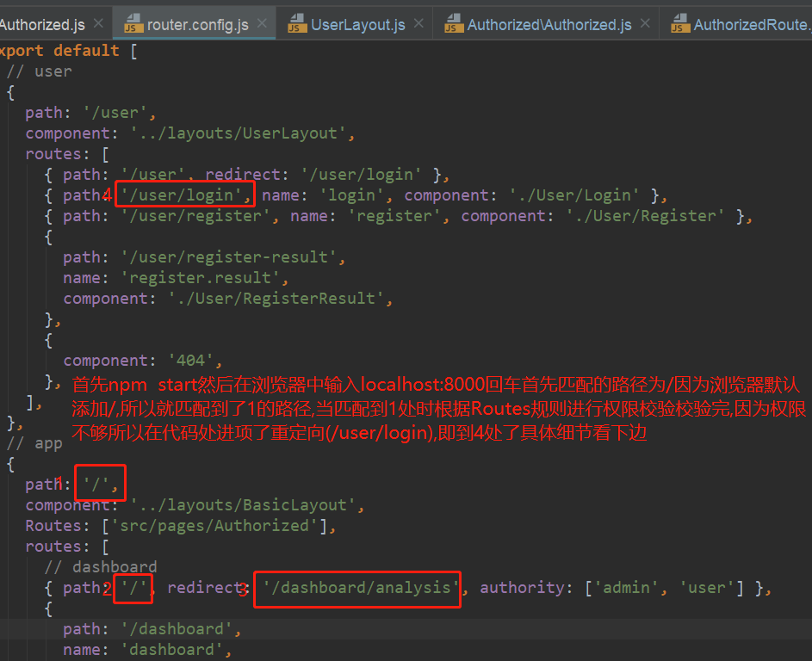Click the '/user/register' path string
This screenshot has width=812, height=661.
[x=195, y=216]
